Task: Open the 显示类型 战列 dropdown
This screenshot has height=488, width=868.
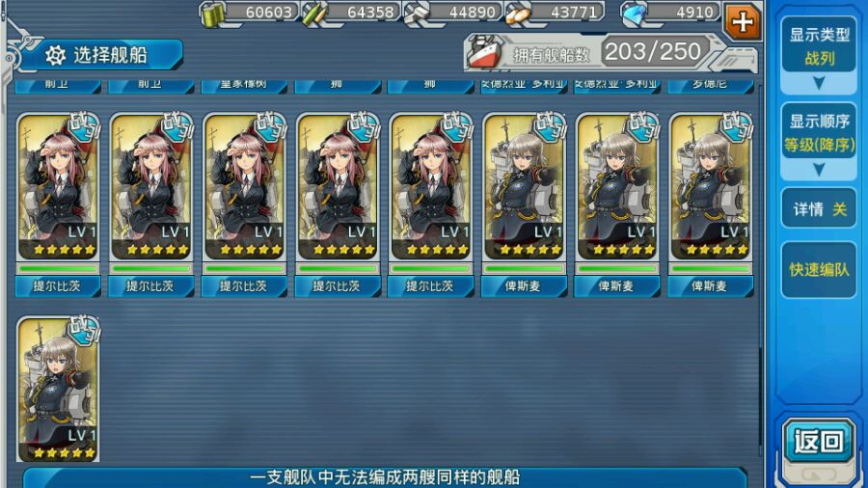Action: pyautogui.click(x=819, y=47)
